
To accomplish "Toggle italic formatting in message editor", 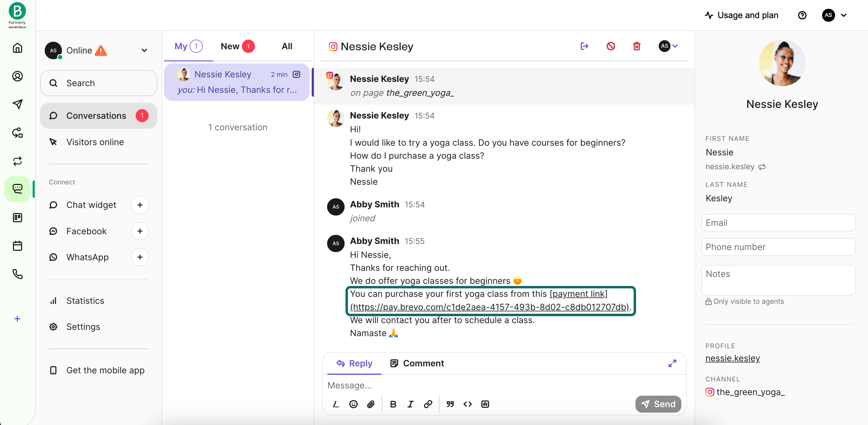I will pyautogui.click(x=410, y=404).
